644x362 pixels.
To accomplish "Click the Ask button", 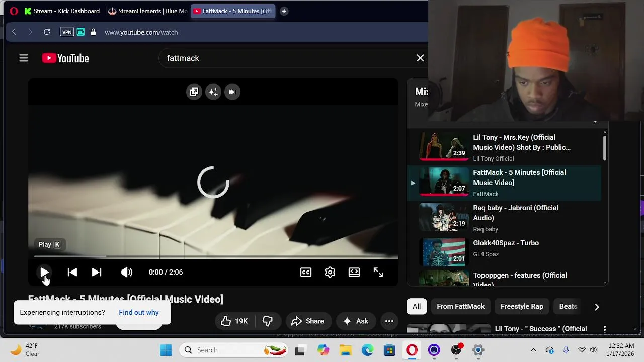I will point(356,321).
